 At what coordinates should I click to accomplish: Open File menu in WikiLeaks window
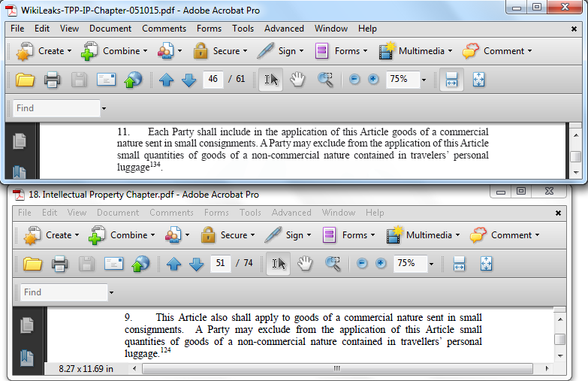pos(17,29)
